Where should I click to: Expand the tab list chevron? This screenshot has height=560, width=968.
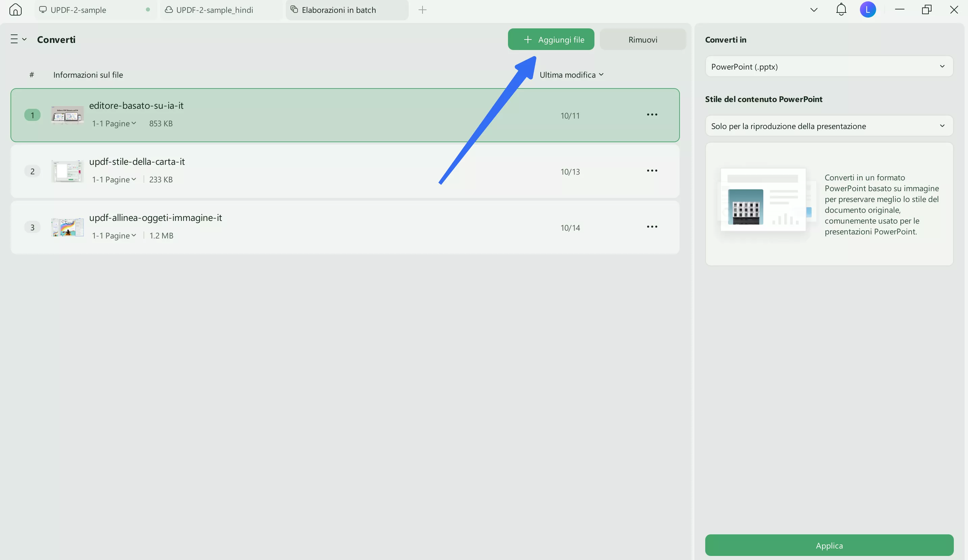[814, 10]
